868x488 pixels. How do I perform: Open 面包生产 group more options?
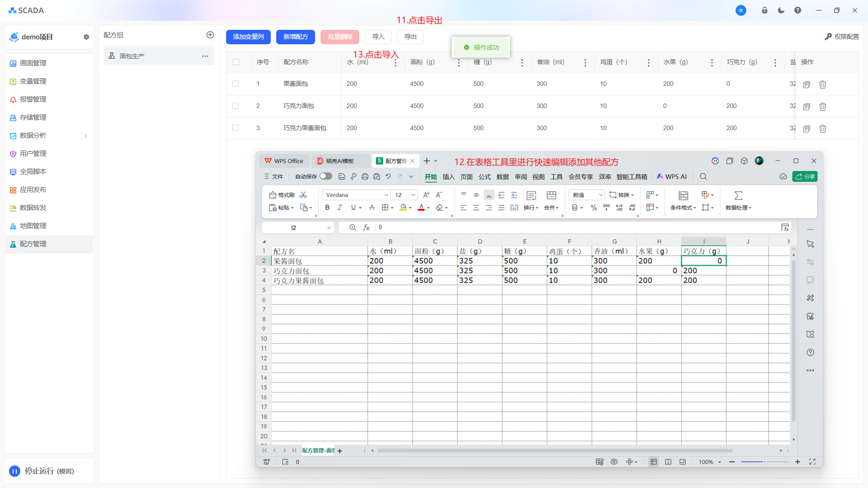[205, 56]
